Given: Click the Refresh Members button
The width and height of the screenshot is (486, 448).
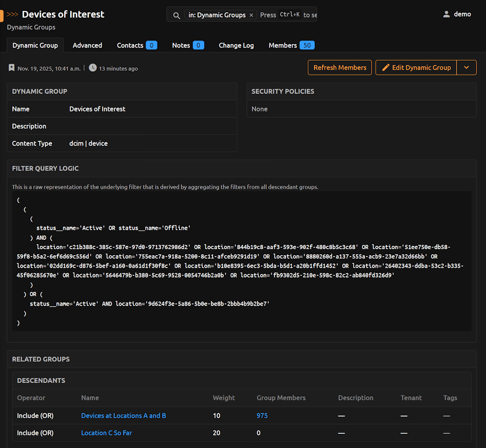Looking at the screenshot, I should click(x=339, y=67).
